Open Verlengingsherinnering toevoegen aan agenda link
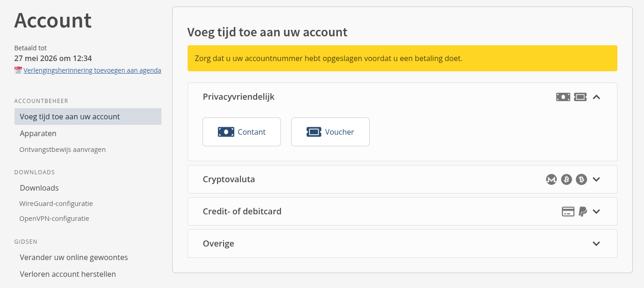 [92, 70]
